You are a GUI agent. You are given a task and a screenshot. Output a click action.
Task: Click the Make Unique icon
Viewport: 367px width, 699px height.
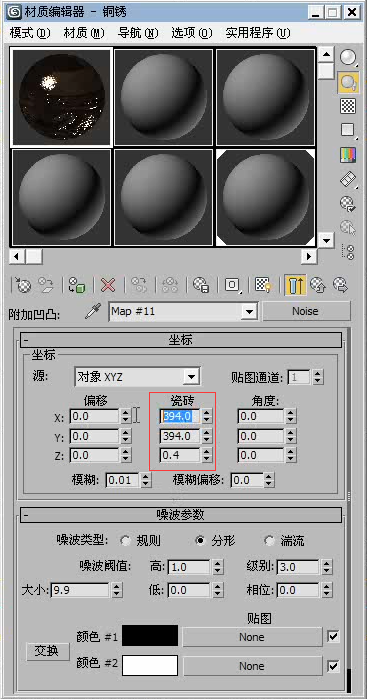pyautogui.click(x=170, y=285)
